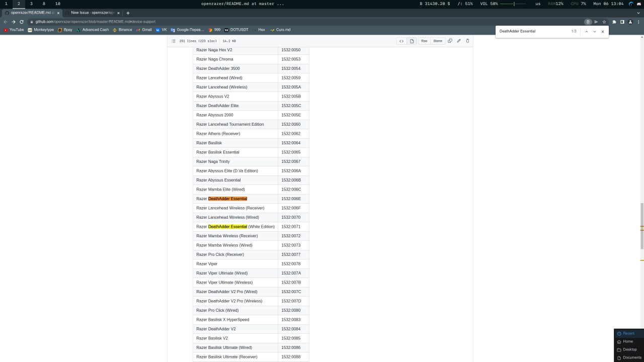Open Documents from the places panel

pyautogui.click(x=631, y=357)
